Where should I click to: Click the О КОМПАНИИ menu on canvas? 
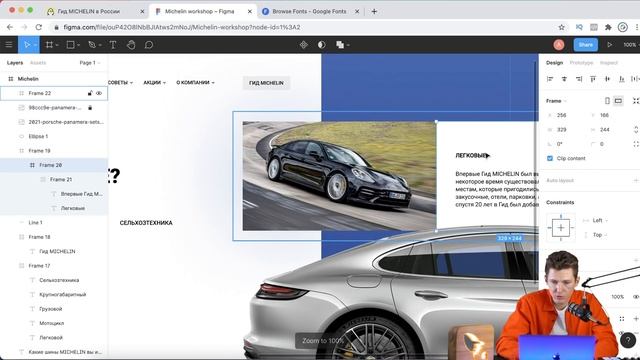point(195,82)
